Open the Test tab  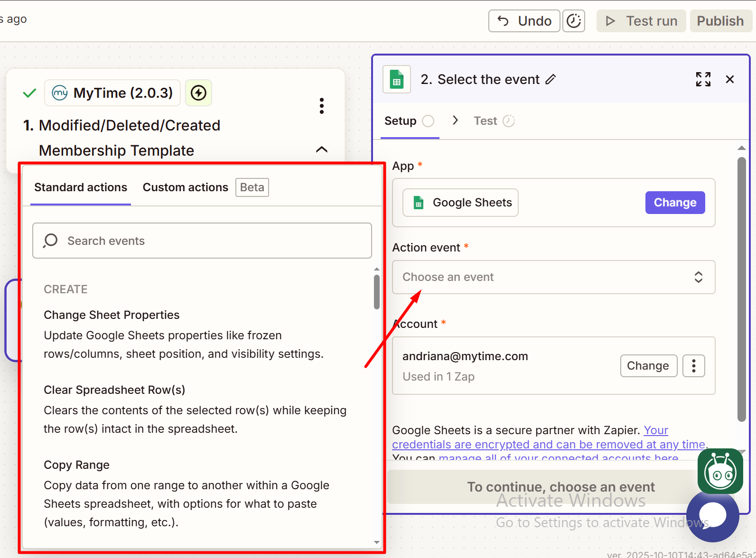point(494,121)
